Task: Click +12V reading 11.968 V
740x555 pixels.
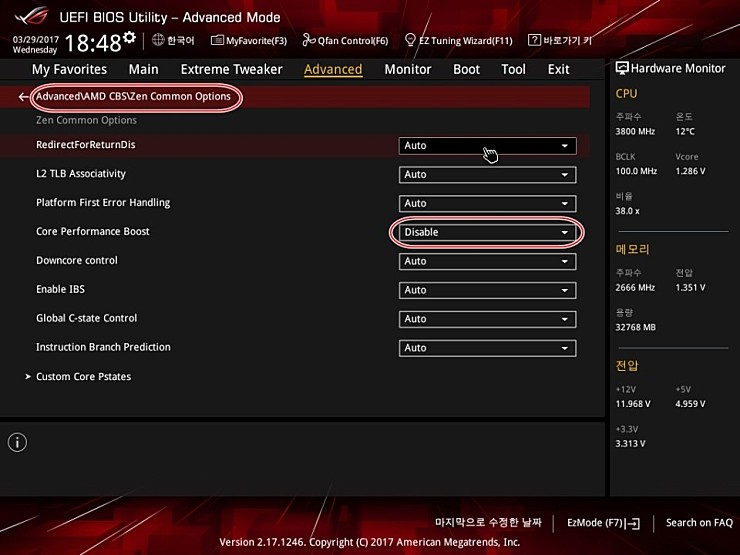Action: tap(633, 404)
